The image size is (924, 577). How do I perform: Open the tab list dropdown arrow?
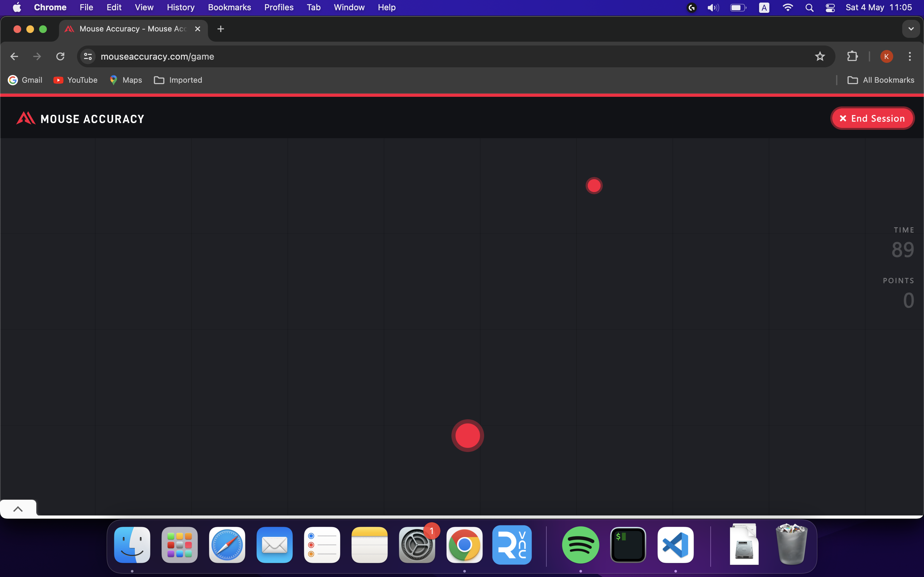pos(911,29)
